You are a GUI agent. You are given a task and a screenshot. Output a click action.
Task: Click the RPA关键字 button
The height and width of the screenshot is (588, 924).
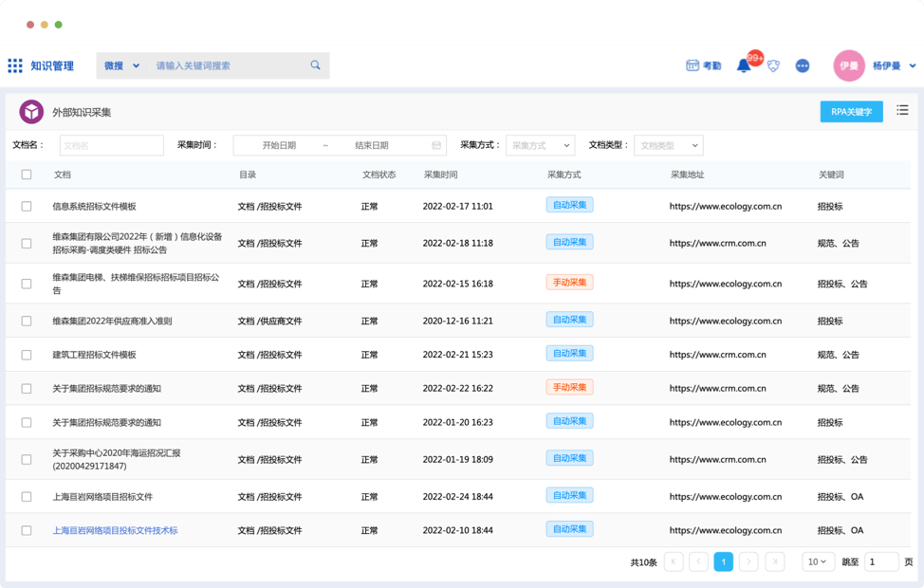[x=851, y=111]
